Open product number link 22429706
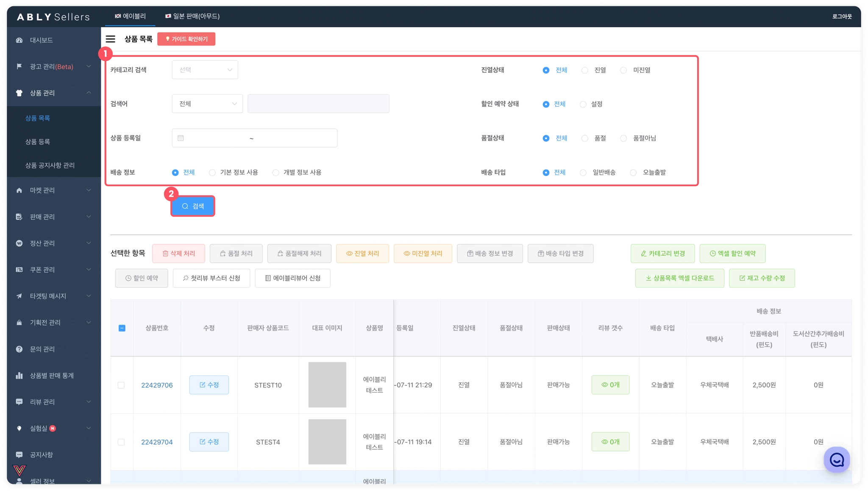The width and height of the screenshot is (868, 492). [157, 385]
